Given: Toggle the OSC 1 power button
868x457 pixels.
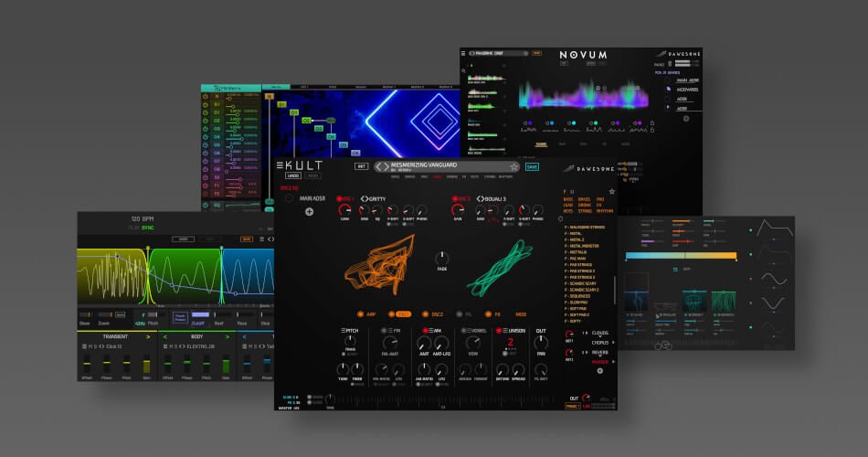Looking at the screenshot, I should coord(340,198).
